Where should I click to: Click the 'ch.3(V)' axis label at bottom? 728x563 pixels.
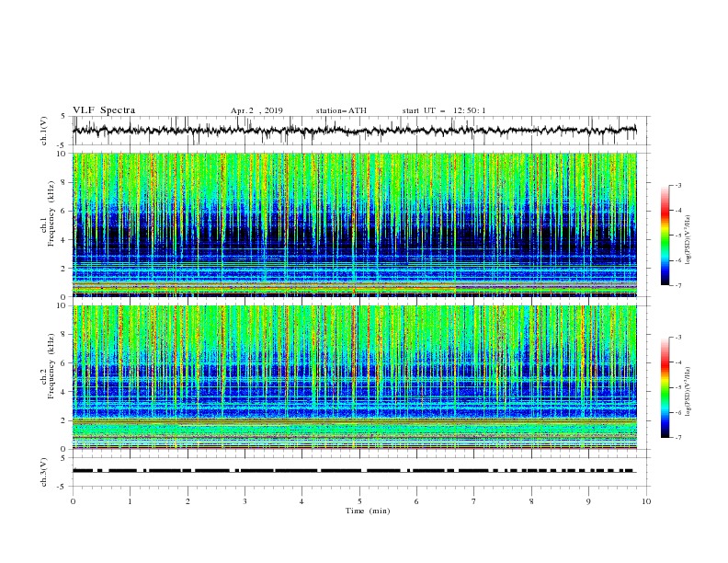tap(44, 472)
